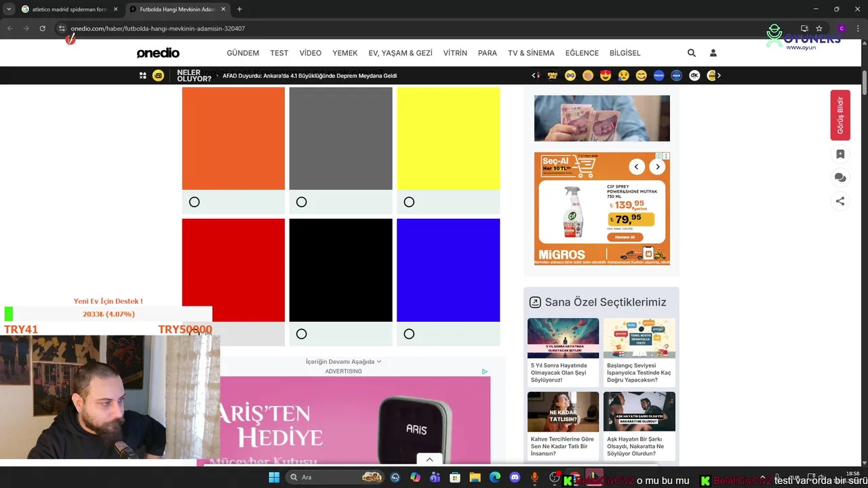Open GÜNDEM menu
This screenshot has width=868, height=488.
click(x=243, y=53)
